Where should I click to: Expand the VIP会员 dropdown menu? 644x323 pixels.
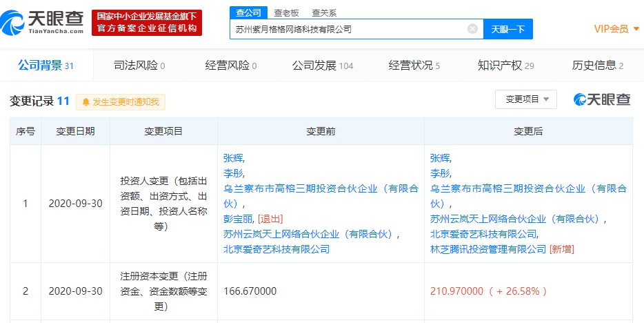pyautogui.click(x=616, y=29)
